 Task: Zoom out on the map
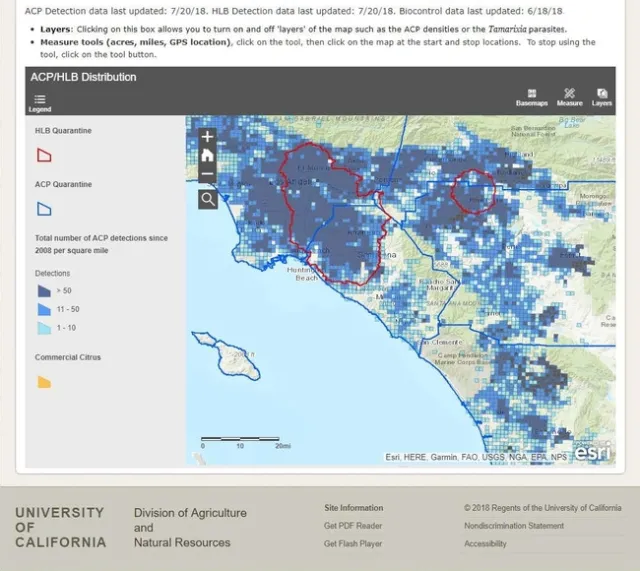click(x=207, y=174)
